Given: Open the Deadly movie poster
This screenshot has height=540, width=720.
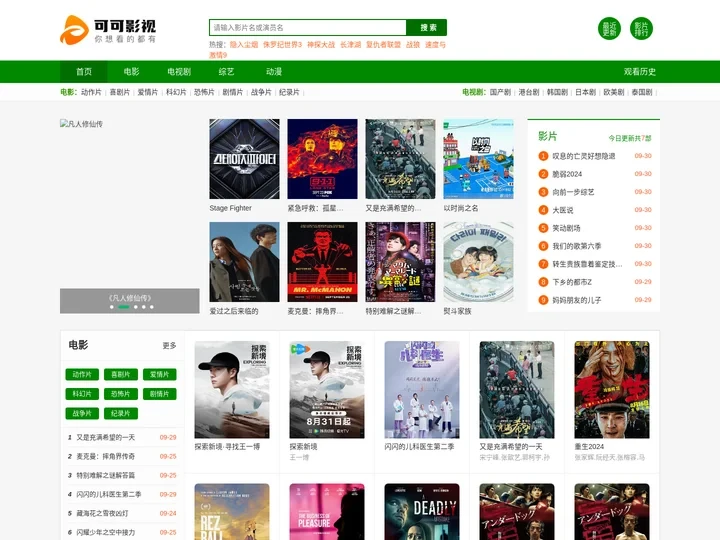Looking at the screenshot, I should click(x=422, y=512).
